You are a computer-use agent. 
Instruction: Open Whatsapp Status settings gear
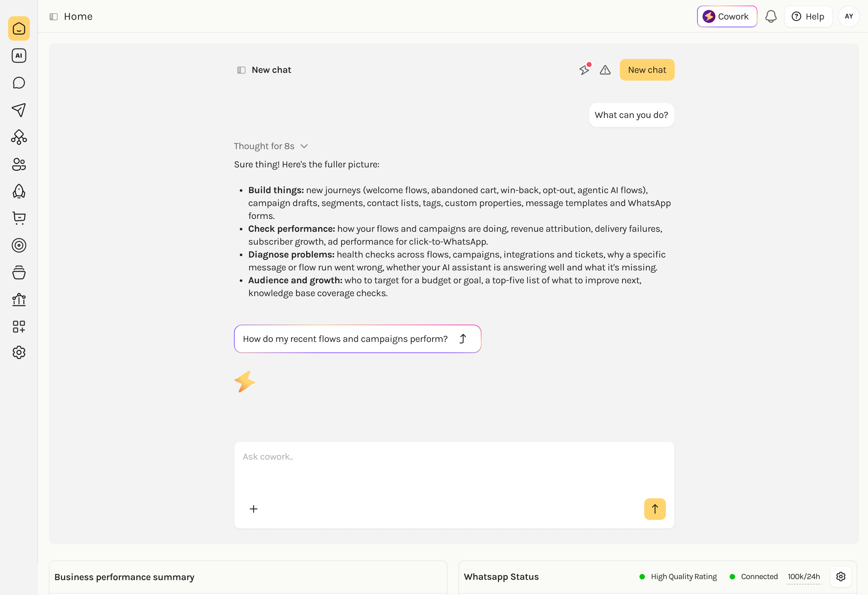point(841,576)
